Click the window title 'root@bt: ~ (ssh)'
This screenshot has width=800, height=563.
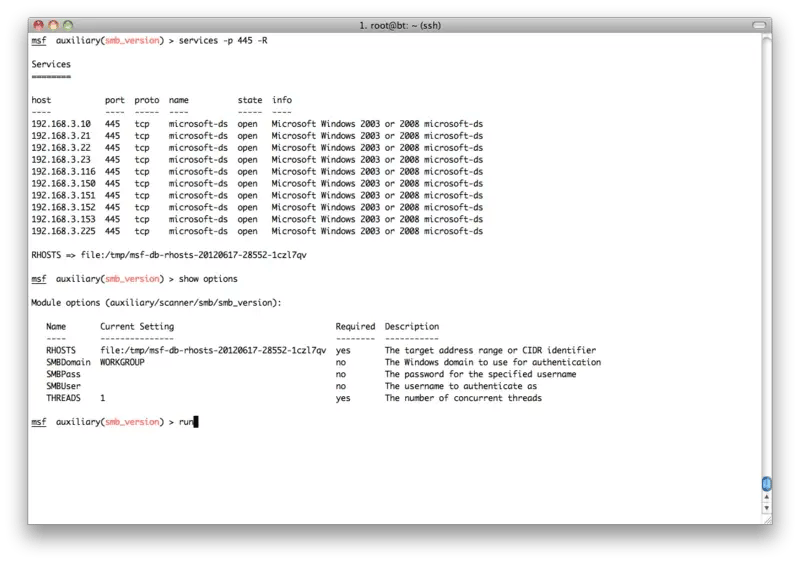click(x=400, y=23)
